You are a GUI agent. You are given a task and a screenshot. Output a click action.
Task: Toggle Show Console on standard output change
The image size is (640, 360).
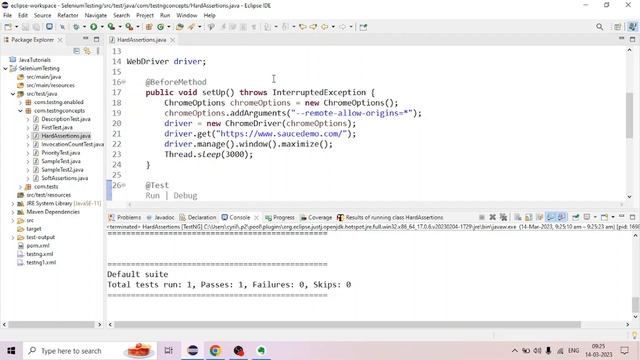[x=551, y=217]
